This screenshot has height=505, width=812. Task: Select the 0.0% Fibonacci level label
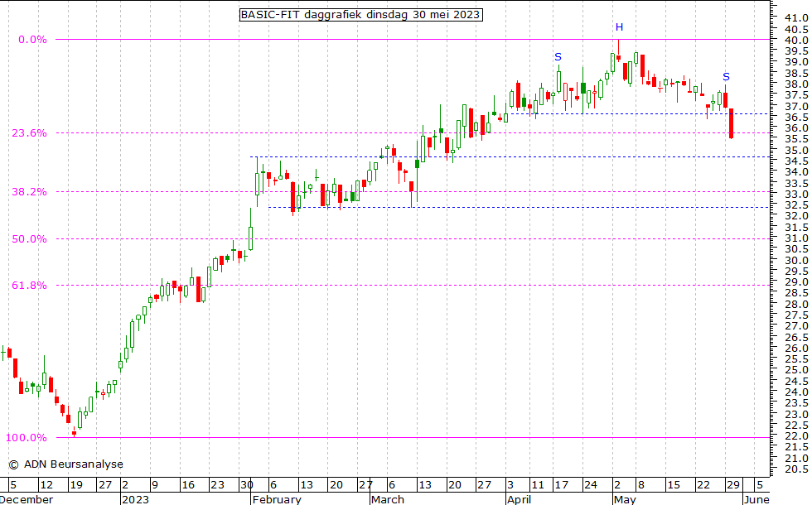(32, 40)
